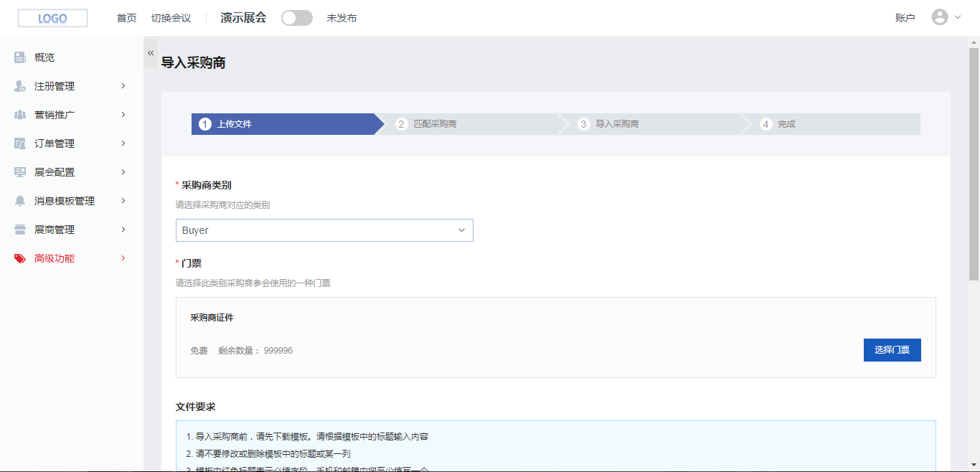Click the 免费 price label
Screen dimensions: 980x472
coord(199,351)
